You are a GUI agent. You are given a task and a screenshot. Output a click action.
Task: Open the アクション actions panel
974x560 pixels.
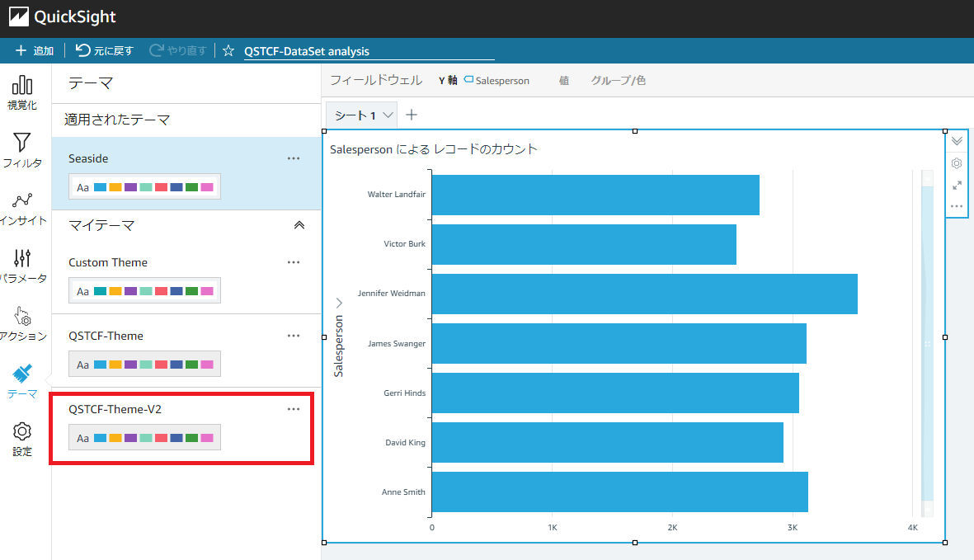click(x=22, y=323)
